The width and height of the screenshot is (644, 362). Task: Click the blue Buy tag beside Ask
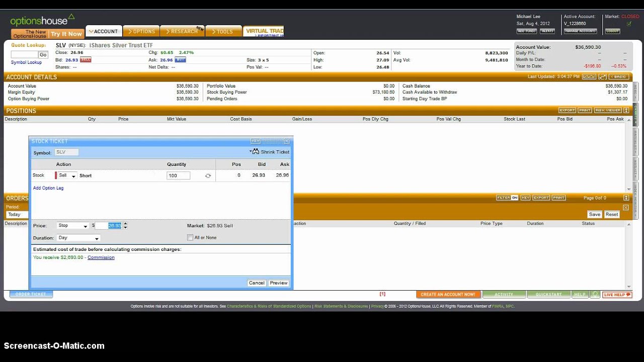tap(180, 60)
